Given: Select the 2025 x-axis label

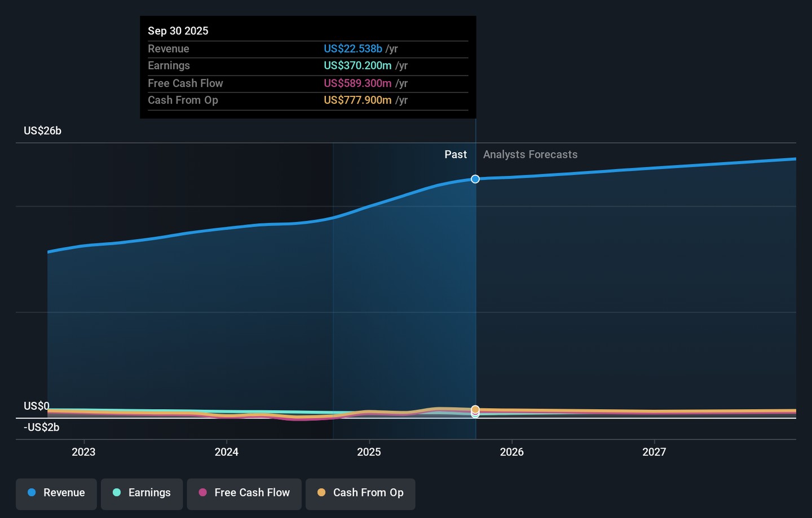Looking at the screenshot, I should [369, 452].
